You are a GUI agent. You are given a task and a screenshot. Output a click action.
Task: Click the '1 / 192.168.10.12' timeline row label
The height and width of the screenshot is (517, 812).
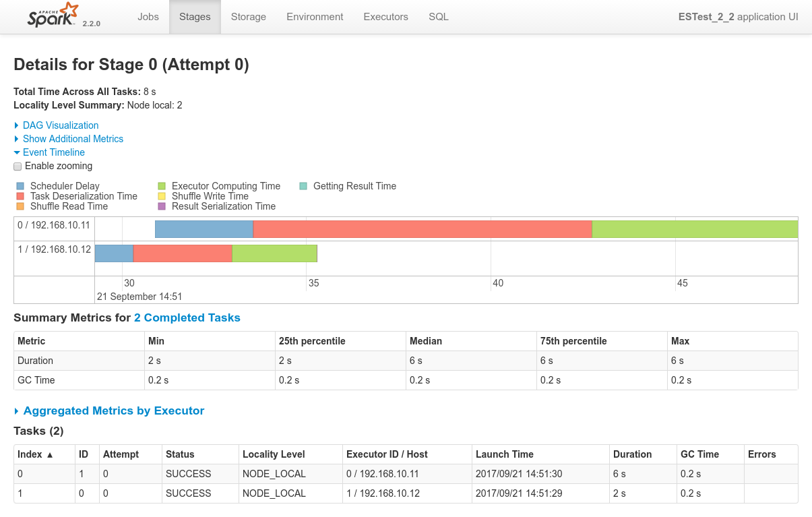click(x=54, y=249)
